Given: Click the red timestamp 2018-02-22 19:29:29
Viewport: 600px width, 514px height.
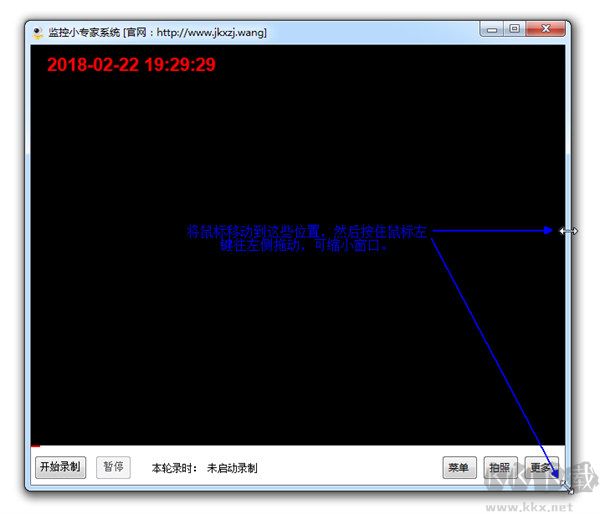Looking at the screenshot, I should pyautogui.click(x=131, y=65).
